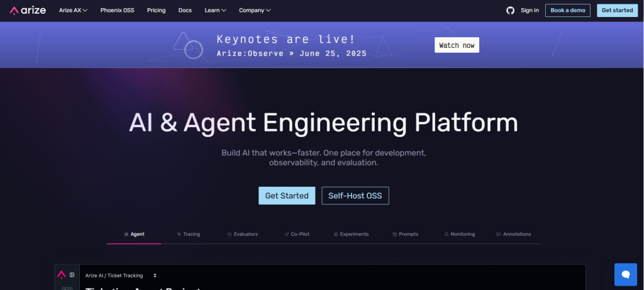Viewport: 644px width, 290px height.
Task: Click the hero Get Started button
Action: point(287,196)
